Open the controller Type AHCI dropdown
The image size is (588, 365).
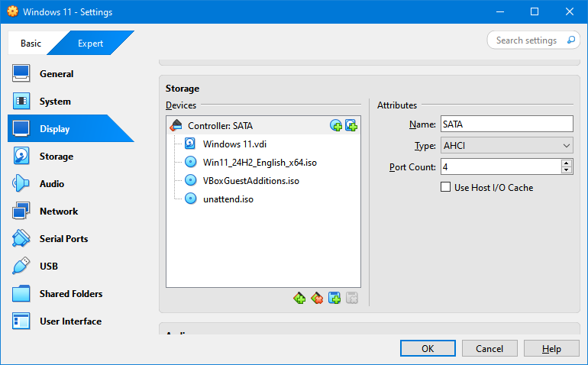tap(506, 146)
